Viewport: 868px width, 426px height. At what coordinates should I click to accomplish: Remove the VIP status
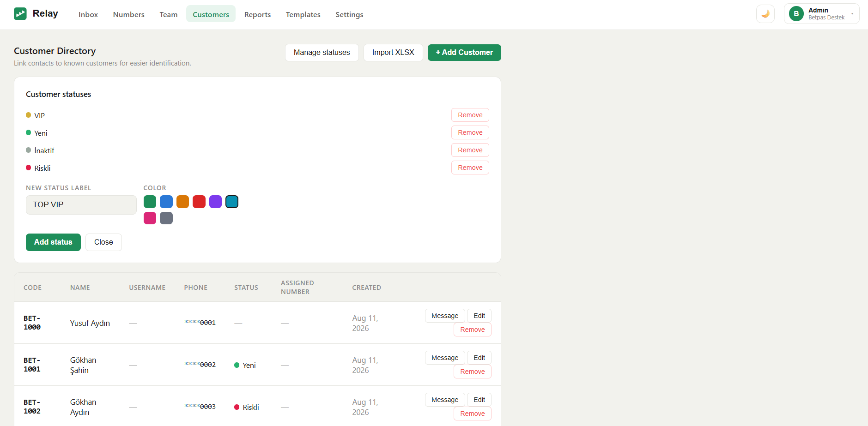point(470,115)
